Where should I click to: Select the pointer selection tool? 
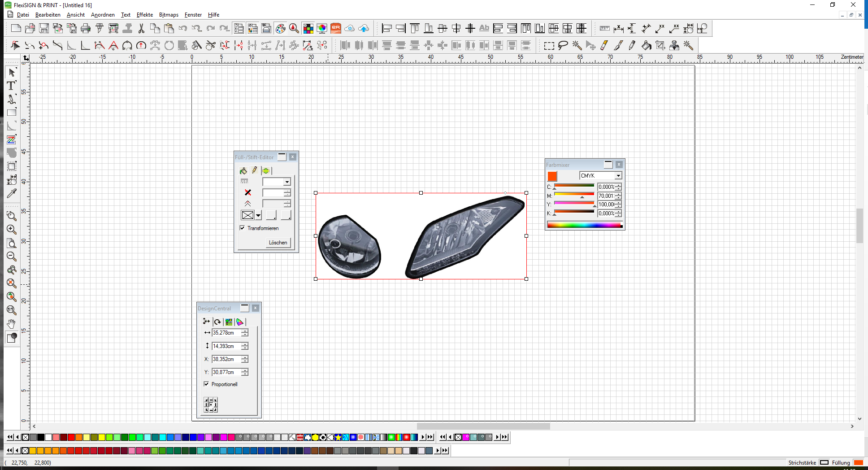[x=12, y=72]
